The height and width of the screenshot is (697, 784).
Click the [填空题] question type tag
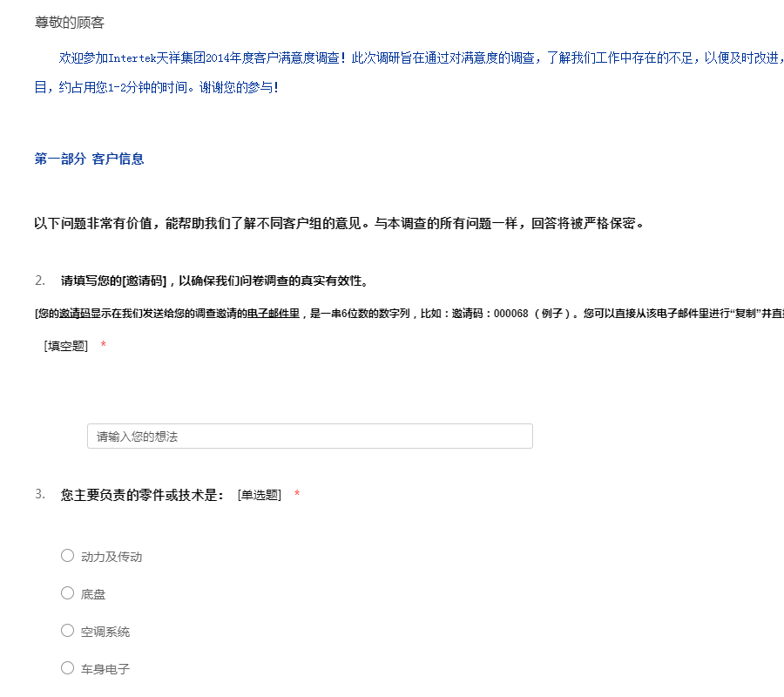coord(66,346)
